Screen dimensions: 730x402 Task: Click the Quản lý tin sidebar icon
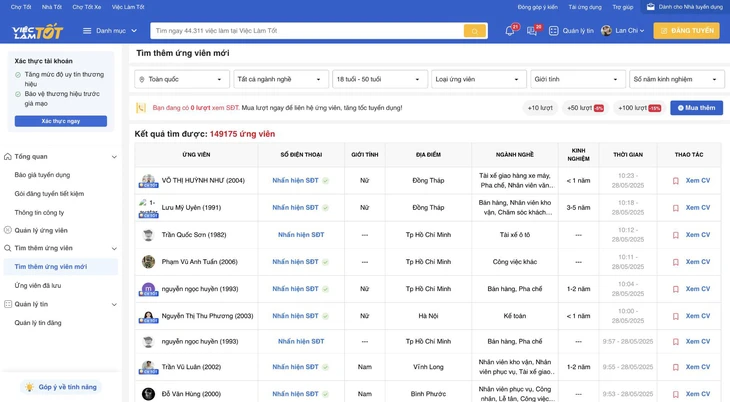click(x=7, y=304)
